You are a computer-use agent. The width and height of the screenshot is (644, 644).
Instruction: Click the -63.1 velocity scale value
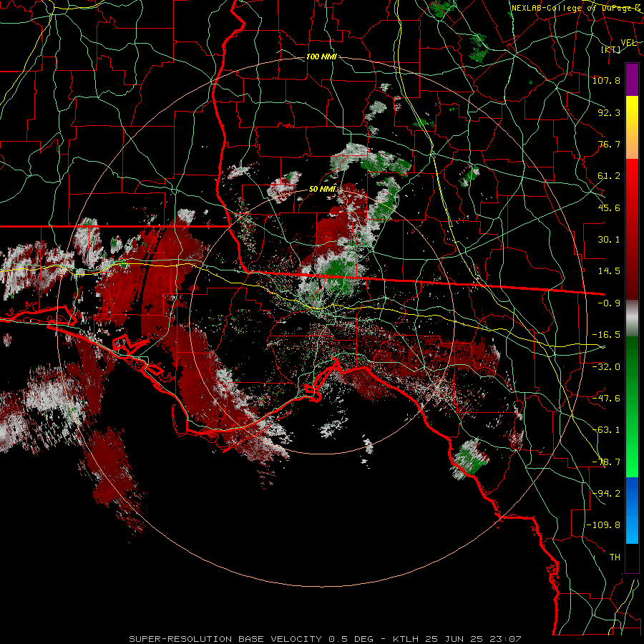pyautogui.click(x=606, y=430)
